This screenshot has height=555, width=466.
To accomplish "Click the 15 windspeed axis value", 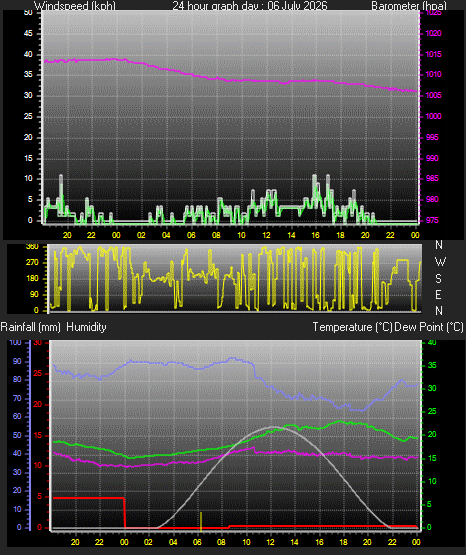I will [x=28, y=158].
